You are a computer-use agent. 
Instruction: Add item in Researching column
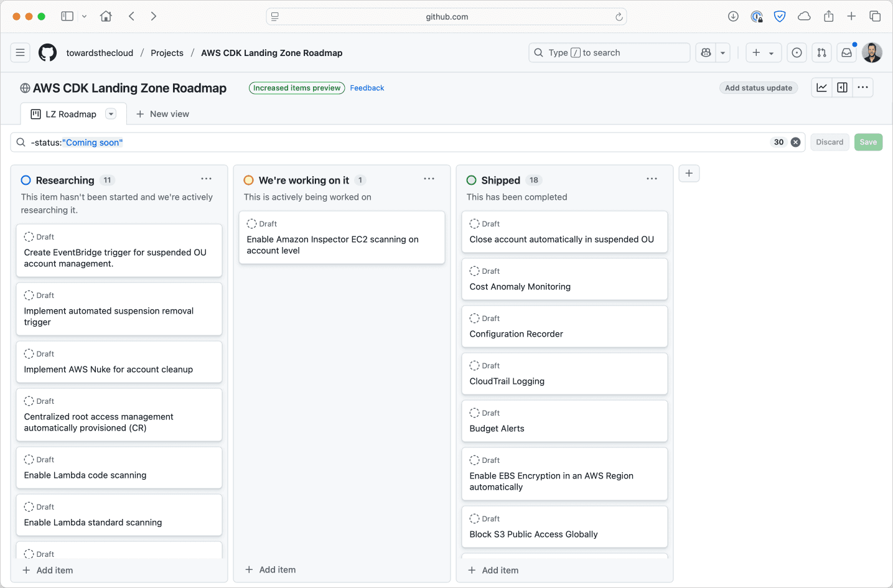click(x=48, y=571)
